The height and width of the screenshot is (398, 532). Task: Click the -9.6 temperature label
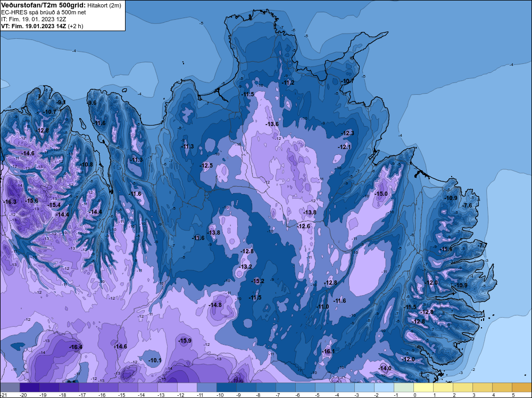click(92, 103)
